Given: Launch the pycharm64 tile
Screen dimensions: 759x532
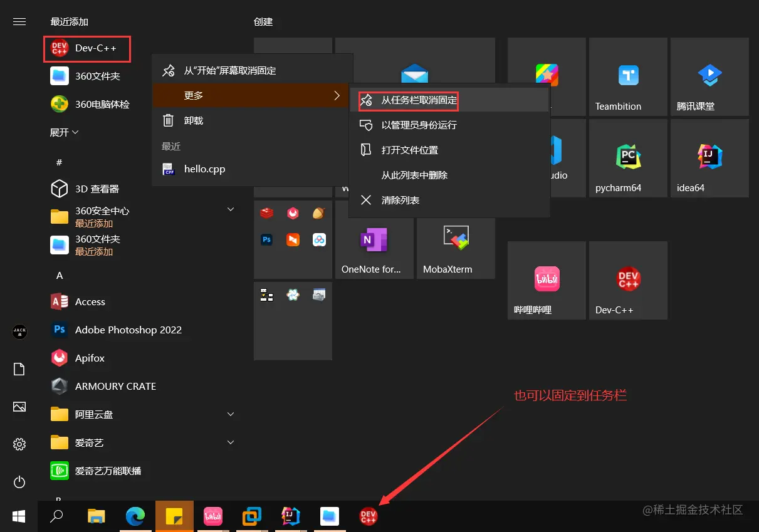Looking at the screenshot, I should pos(628,158).
